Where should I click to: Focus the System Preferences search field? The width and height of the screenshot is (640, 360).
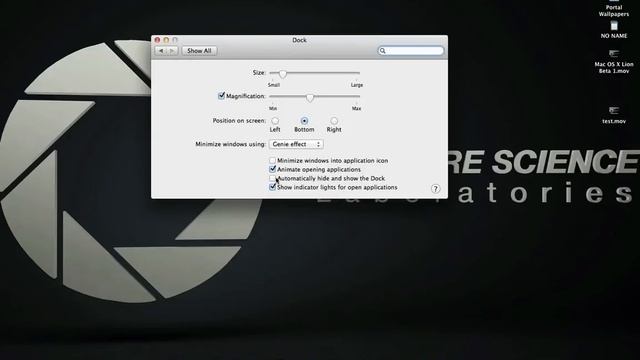[411, 51]
